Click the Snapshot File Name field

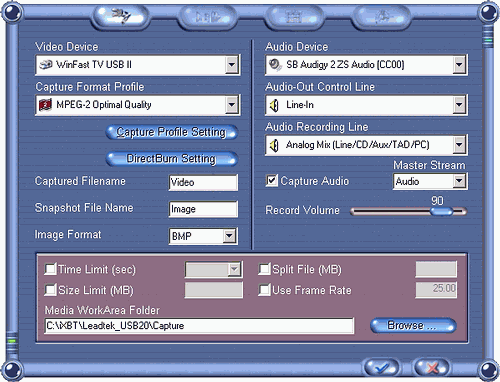203,209
